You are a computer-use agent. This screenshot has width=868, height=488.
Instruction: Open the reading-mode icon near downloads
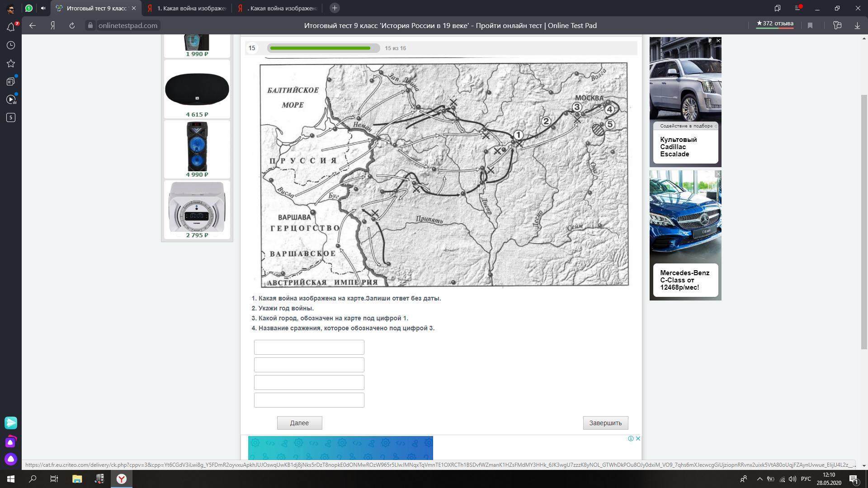[837, 26]
